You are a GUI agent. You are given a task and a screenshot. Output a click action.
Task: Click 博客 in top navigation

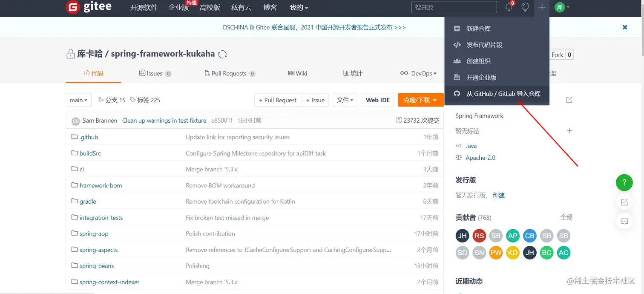270,7
